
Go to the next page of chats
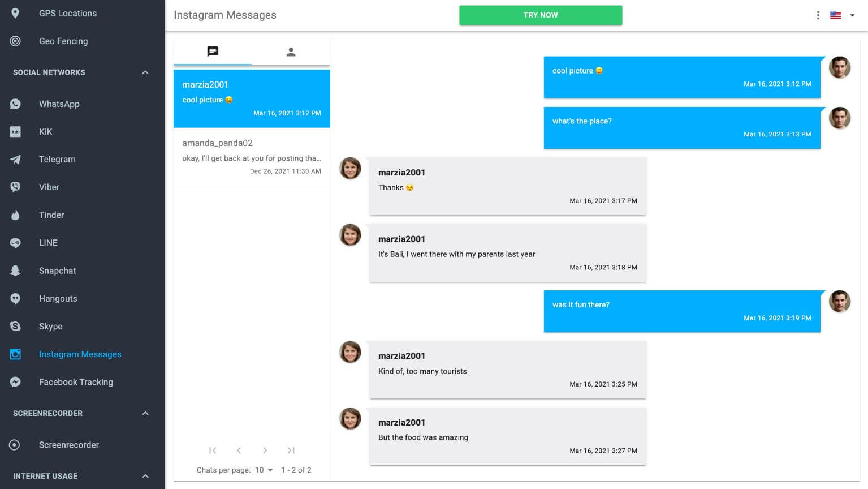point(265,451)
